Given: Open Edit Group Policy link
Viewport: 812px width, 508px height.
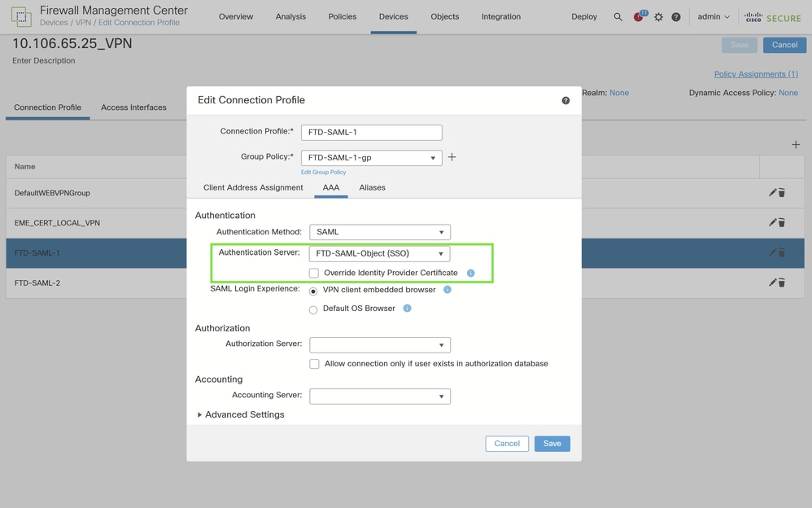Looking at the screenshot, I should click(x=323, y=172).
